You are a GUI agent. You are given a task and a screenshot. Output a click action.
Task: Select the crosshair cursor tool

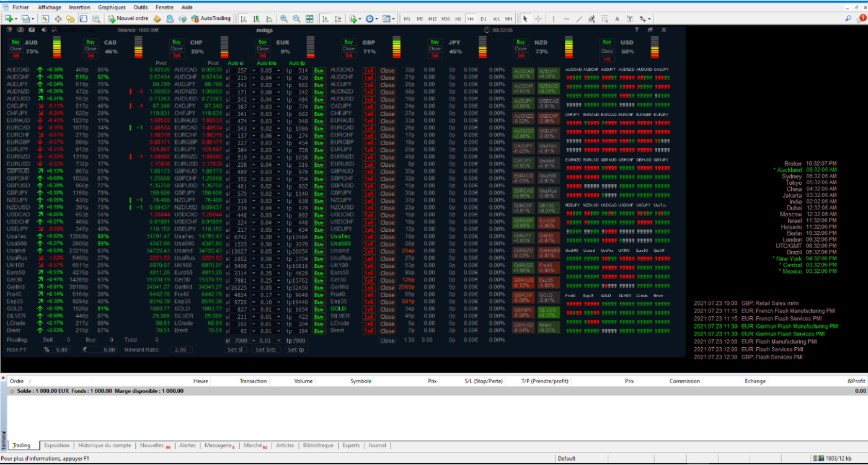pos(538,19)
